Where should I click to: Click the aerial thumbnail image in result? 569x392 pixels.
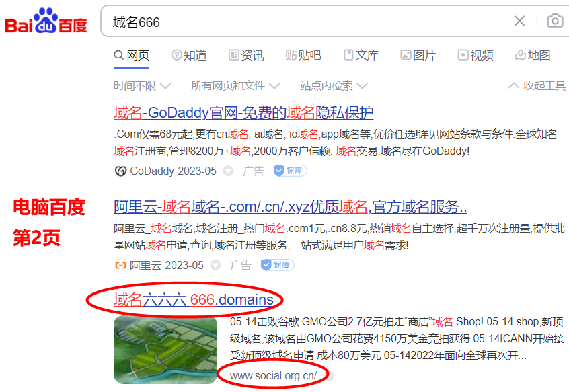point(165,350)
